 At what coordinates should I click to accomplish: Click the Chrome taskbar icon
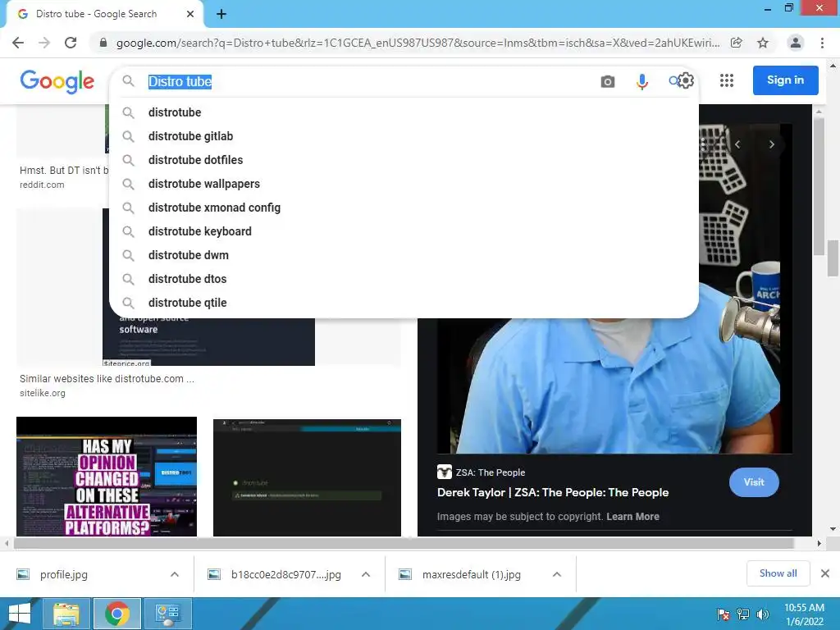(116, 614)
